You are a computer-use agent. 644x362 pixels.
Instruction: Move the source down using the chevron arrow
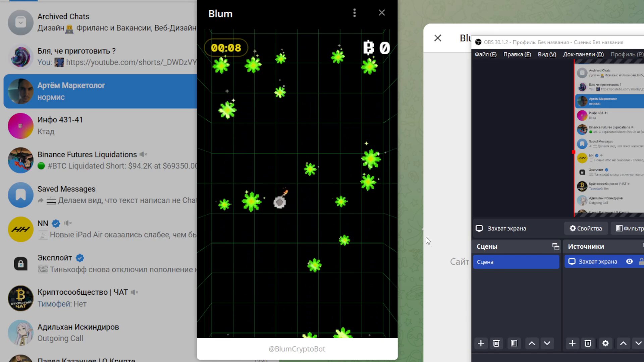638,343
